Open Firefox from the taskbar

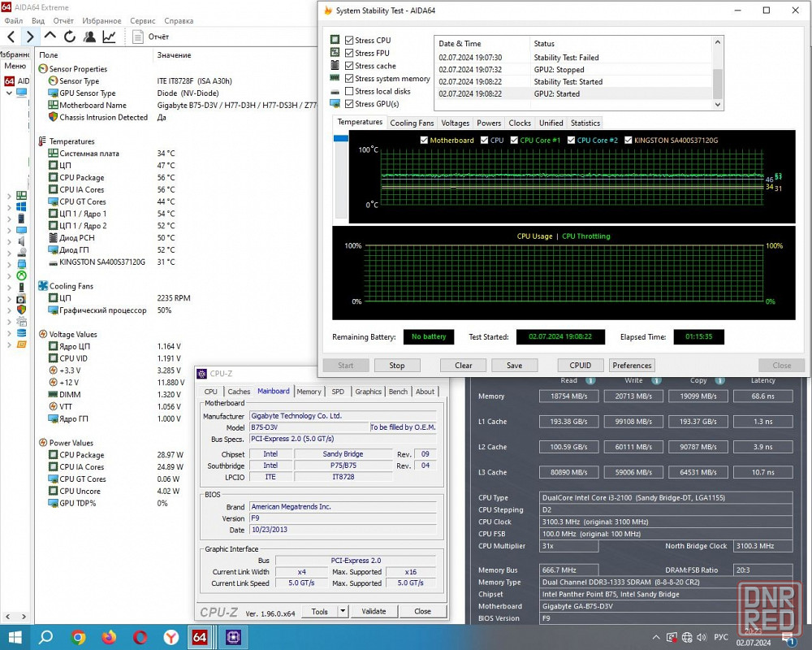coord(109,637)
